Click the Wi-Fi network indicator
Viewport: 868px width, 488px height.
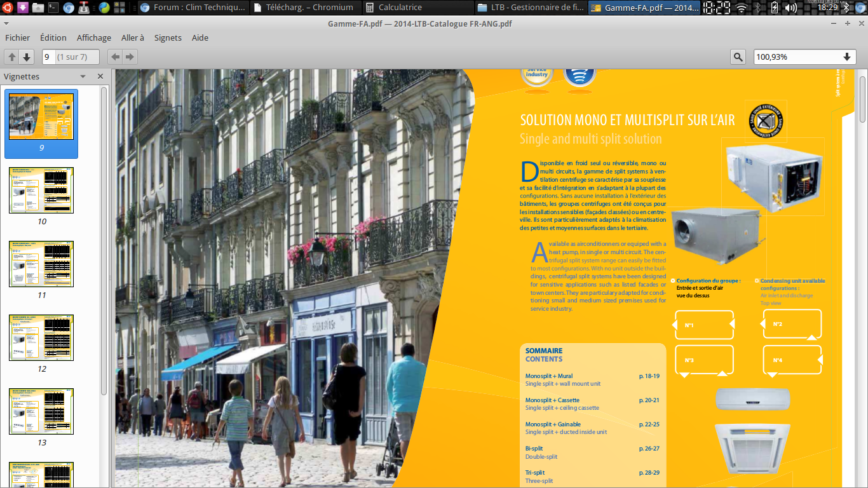(x=741, y=8)
